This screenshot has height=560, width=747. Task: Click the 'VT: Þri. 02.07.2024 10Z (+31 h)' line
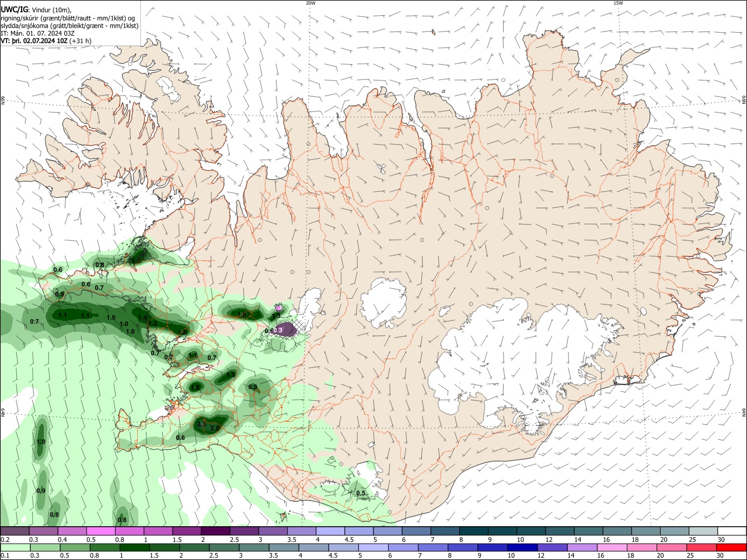(46, 41)
